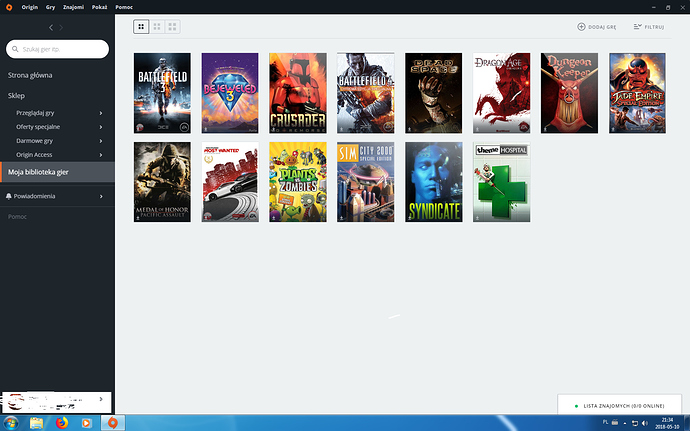Screen dimensions: 690x431
Task: Open the Origin logo icon in title bar
Action: [x=9, y=7]
